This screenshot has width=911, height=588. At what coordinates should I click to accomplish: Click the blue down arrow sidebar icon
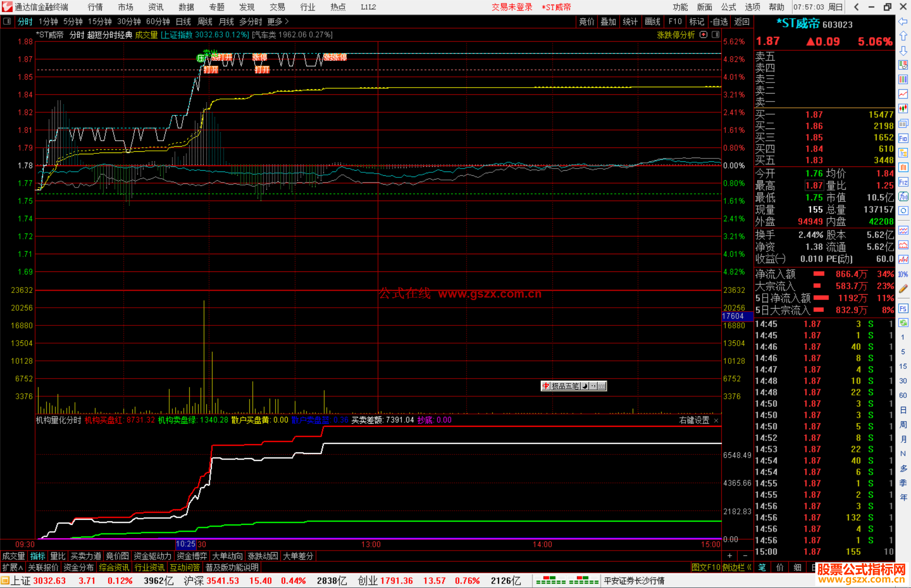(903, 51)
